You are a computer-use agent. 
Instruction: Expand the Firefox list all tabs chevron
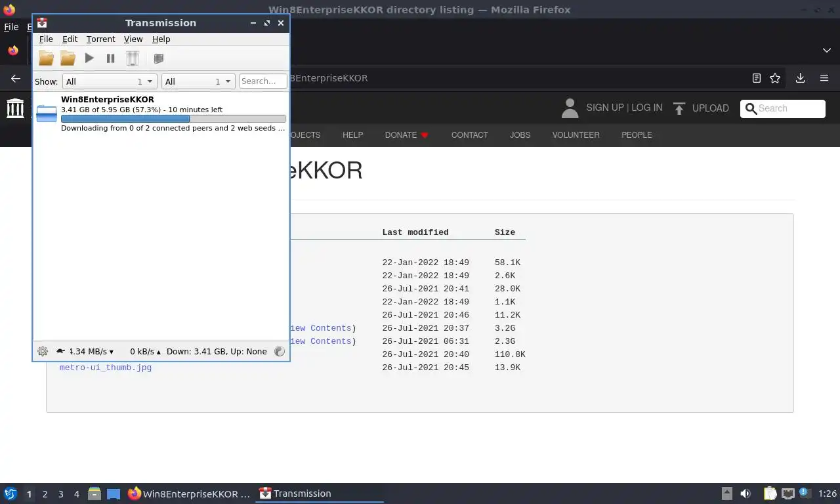click(826, 50)
